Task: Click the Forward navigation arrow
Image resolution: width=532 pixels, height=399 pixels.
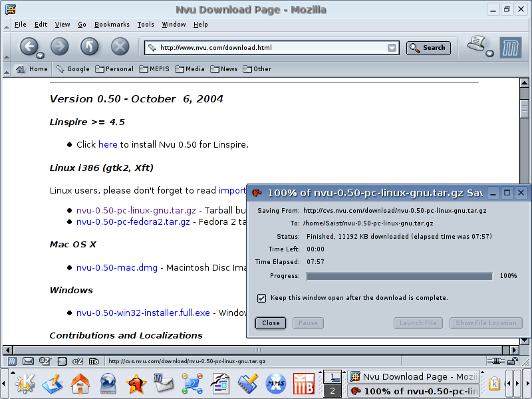Action: tap(60, 46)
